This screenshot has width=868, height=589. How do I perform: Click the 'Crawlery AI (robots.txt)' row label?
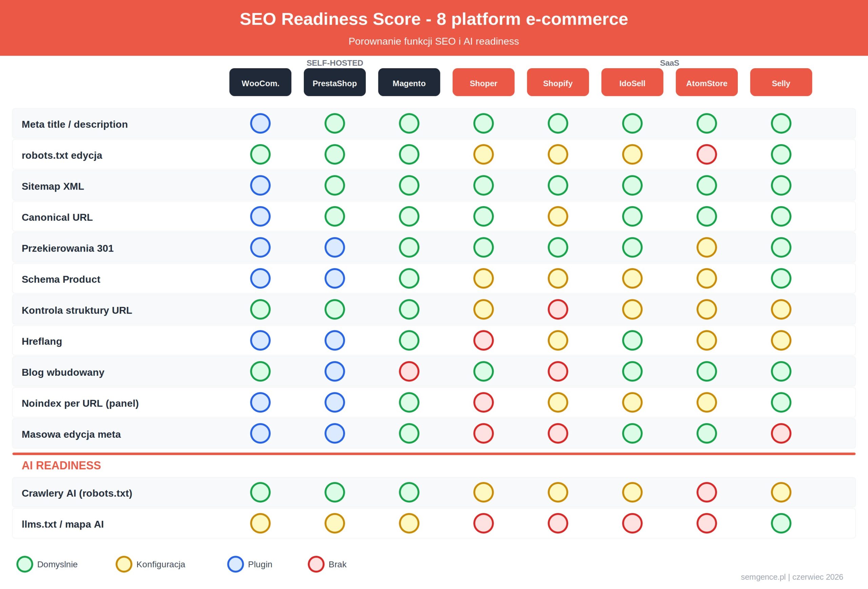tap(77, 493)
